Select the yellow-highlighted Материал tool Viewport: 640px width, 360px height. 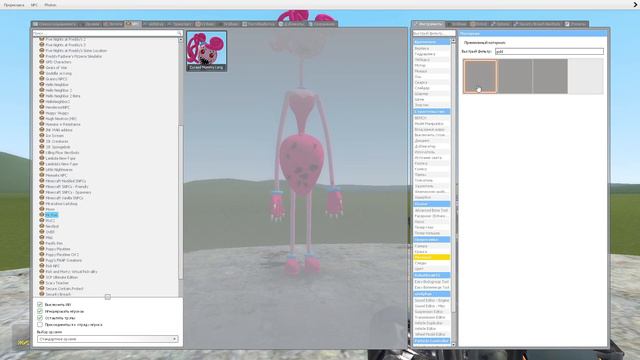point(431,258)
